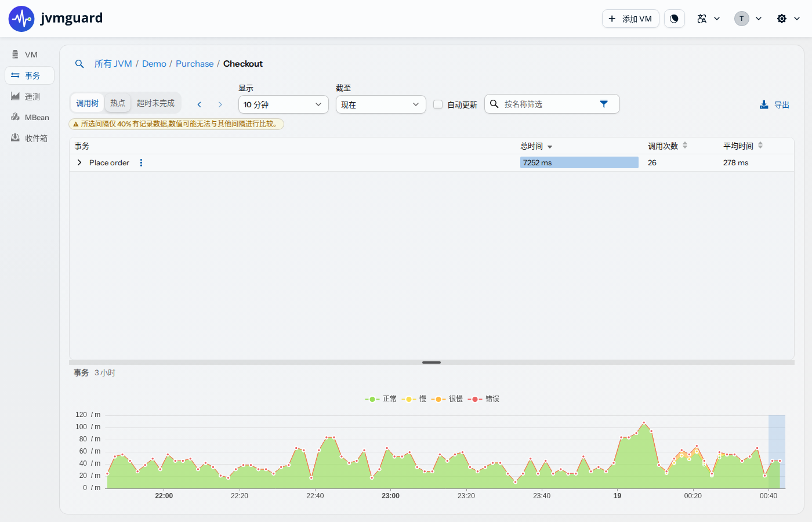
Task: Expand the Place order tree row
Action: [x=79, y=163]
